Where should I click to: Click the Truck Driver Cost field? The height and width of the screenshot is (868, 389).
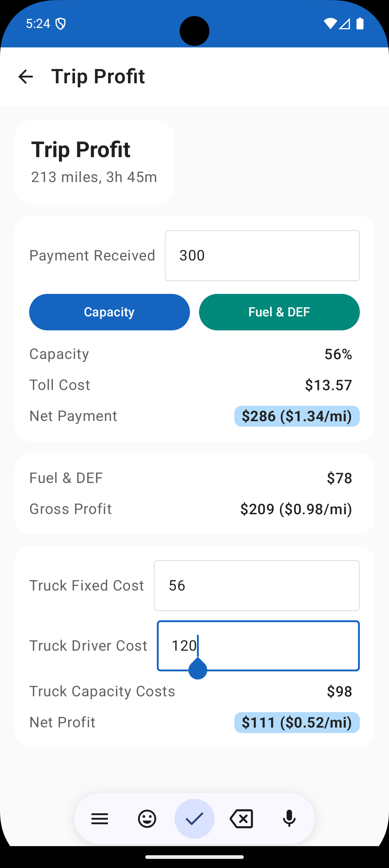(x=258, y=646)
